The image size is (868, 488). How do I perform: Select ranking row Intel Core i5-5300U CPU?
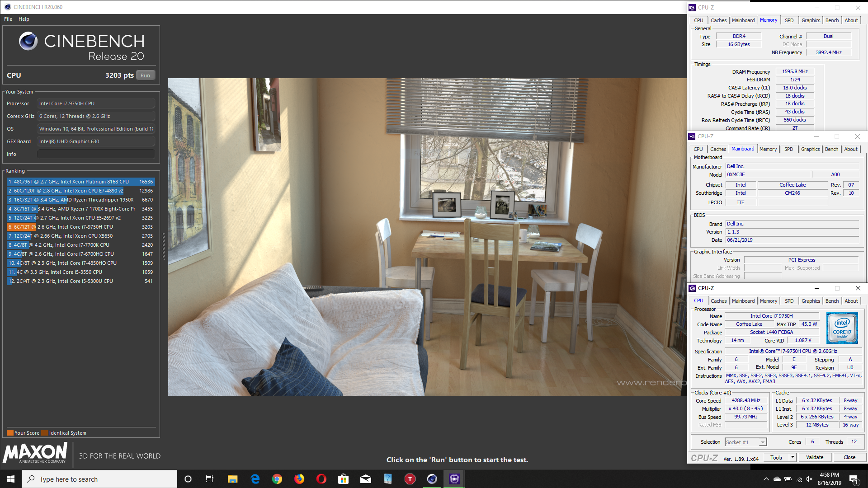[x=81, y=281]
